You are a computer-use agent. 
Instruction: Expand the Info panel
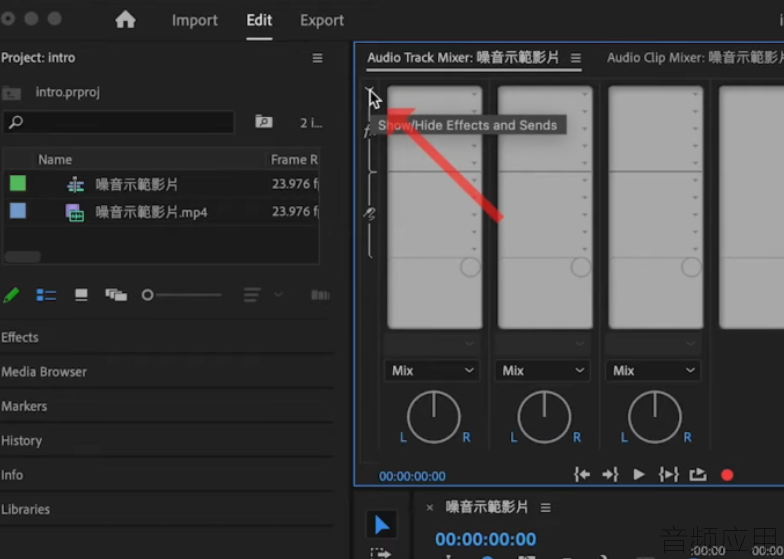[12, 475]
